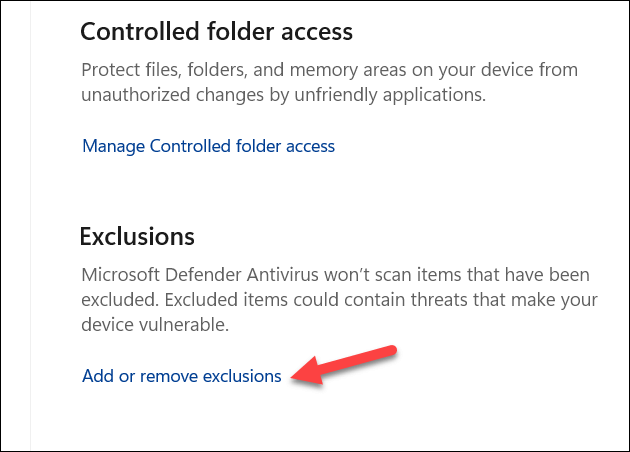Open the Manage Controlled folder access link
The width and height of the screenshot is (630, 452).
click(208, 146)
